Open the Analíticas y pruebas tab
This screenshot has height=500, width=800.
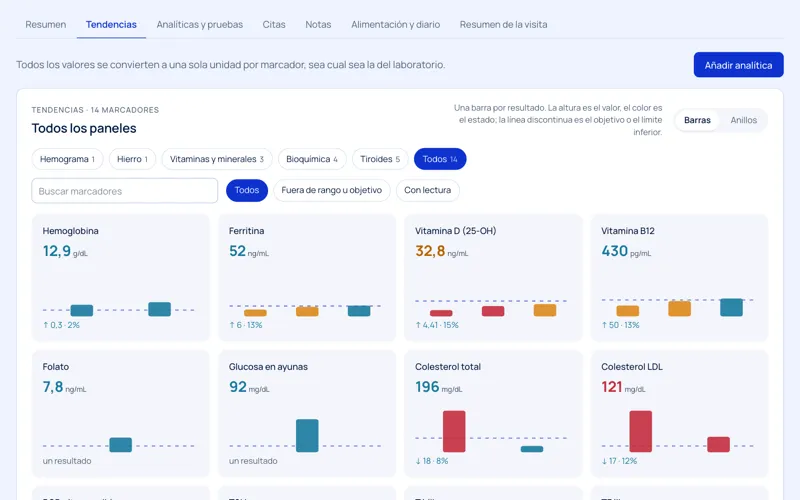(x=199, y=24)
